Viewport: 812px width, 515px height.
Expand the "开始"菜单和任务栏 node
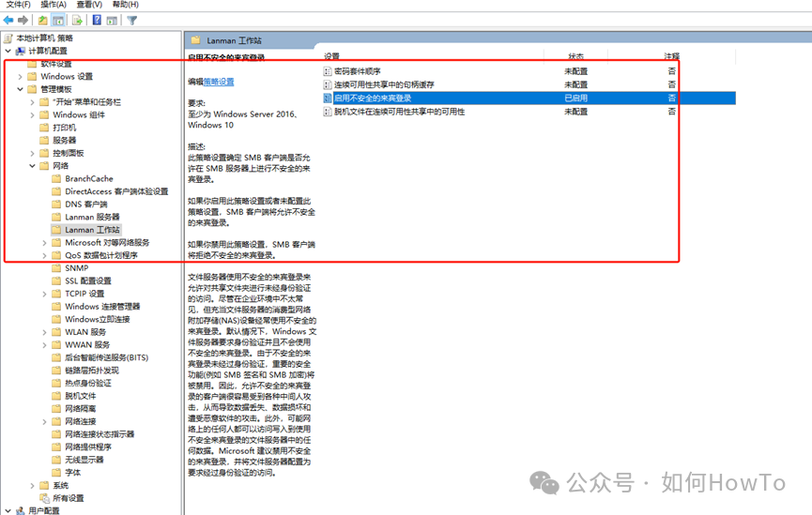point(32,102)
